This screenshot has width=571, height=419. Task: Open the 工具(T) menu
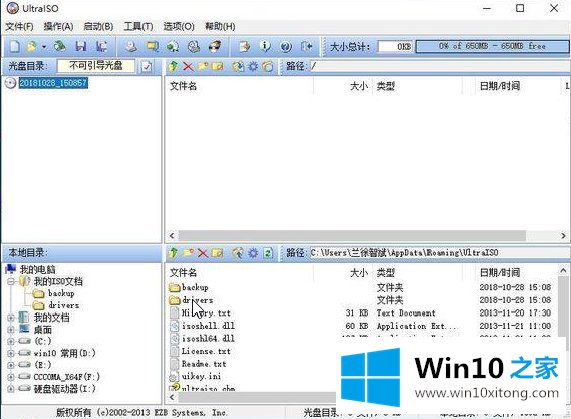(x=138, y=27)
